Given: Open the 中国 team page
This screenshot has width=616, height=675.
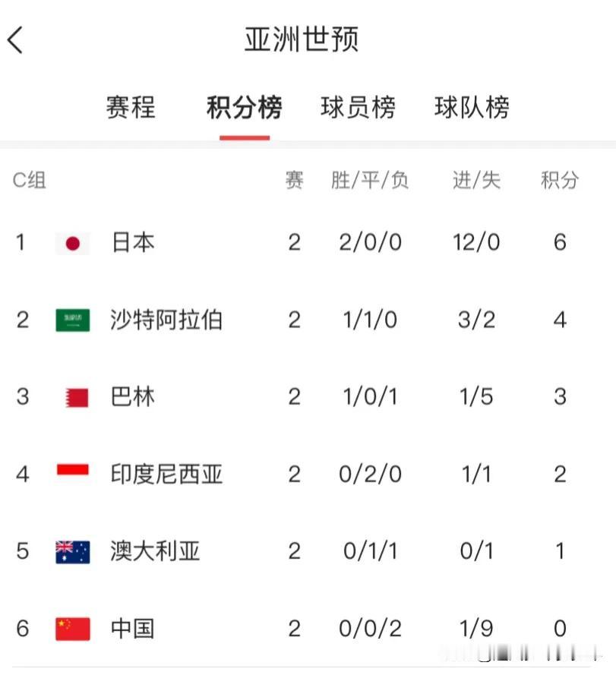Looking at the screenshot, I should [133, 628].
